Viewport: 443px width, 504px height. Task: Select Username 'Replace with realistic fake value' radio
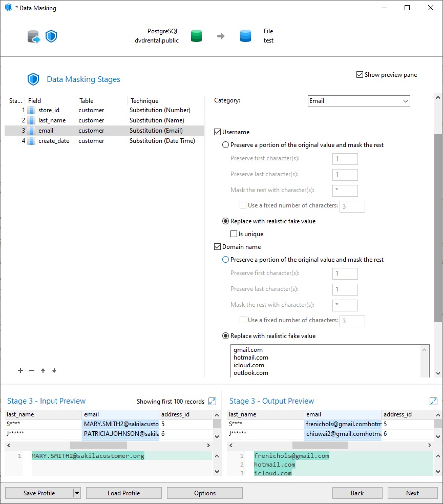226,221
